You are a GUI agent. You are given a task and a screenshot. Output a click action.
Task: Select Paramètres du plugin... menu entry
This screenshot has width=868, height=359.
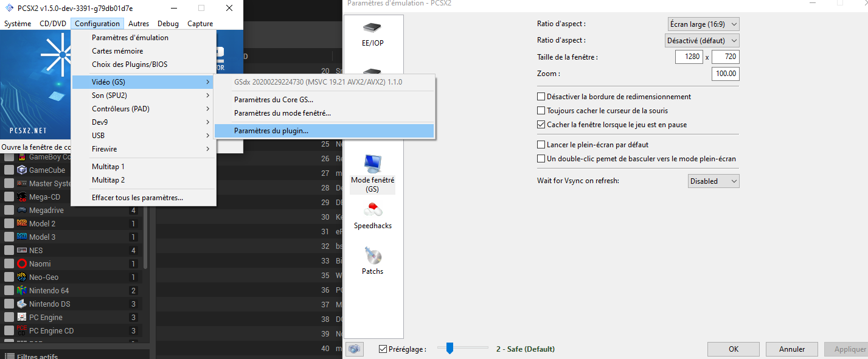tap(325, 131)
